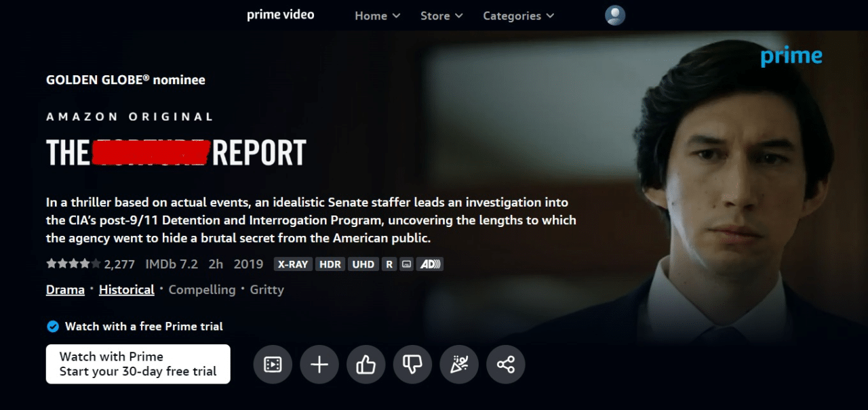This screenshot has width=868, height=410.
Task: Open the Drama genre link
Action: [65, 289]
